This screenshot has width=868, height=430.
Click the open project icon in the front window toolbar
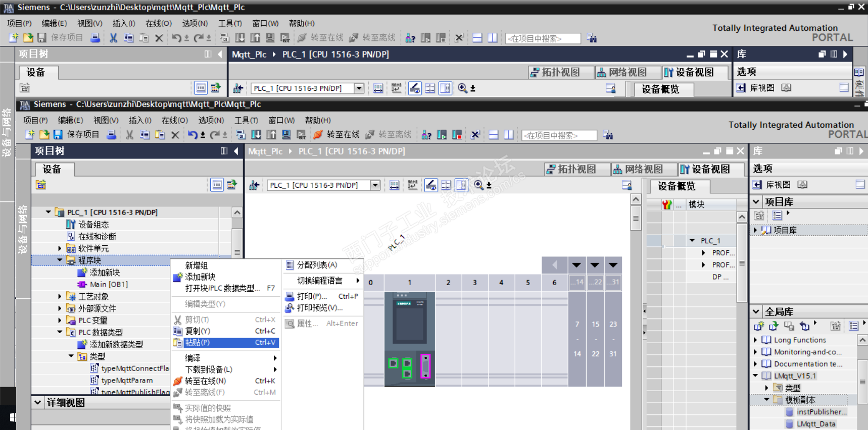(x=44, y=135)
